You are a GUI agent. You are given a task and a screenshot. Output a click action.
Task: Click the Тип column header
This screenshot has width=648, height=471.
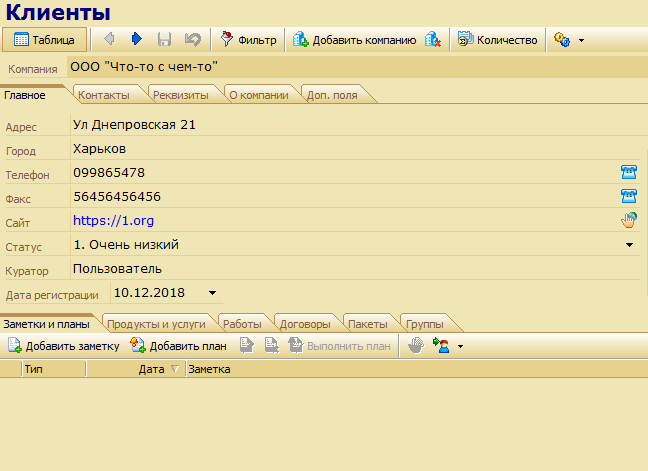(x=54, y=369)
